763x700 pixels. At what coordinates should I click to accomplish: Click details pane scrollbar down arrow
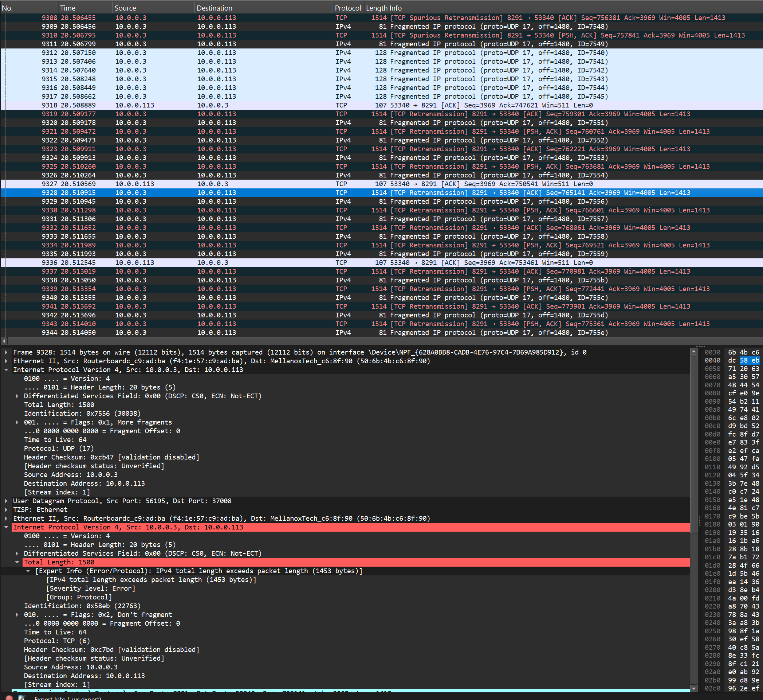pos(694,689)
